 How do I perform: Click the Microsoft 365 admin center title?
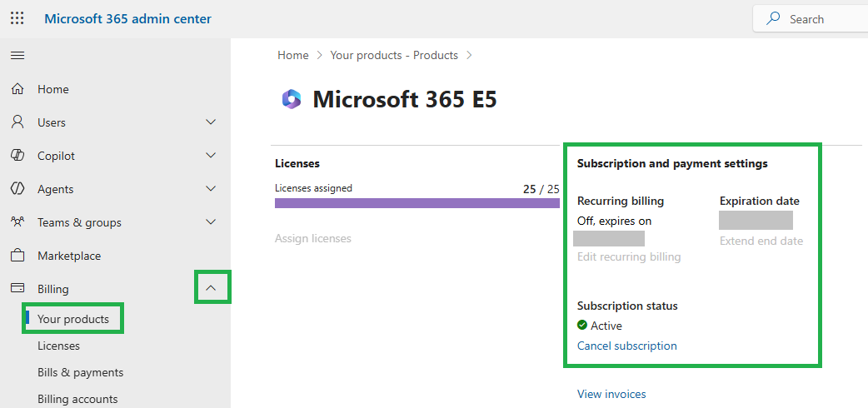pyautogui.click(x=128, y=19)
